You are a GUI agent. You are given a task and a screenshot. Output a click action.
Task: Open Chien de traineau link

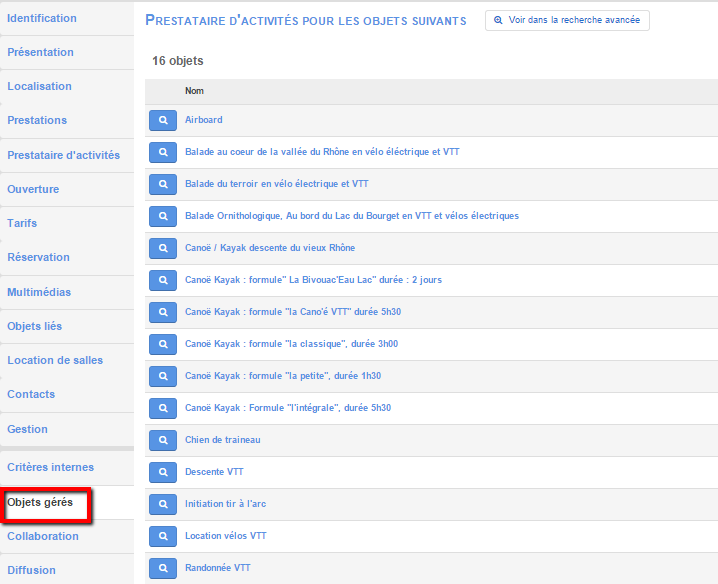[223, 440]
